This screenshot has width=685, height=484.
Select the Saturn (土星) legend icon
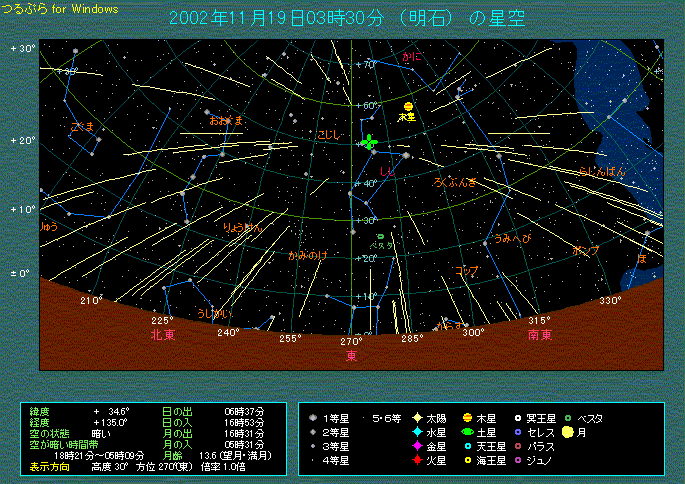(465, 432)
